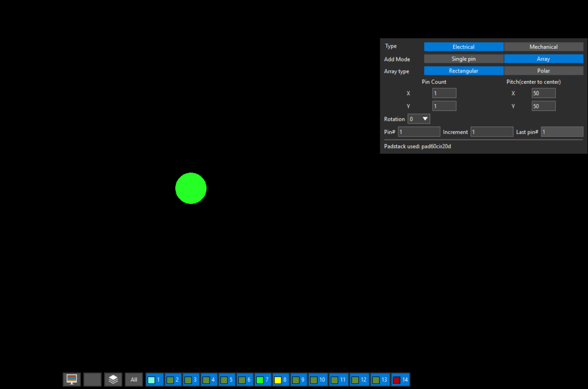588x389 pixels.
Task: Select layer 14 with red swatch
Action: pos(400,380)
